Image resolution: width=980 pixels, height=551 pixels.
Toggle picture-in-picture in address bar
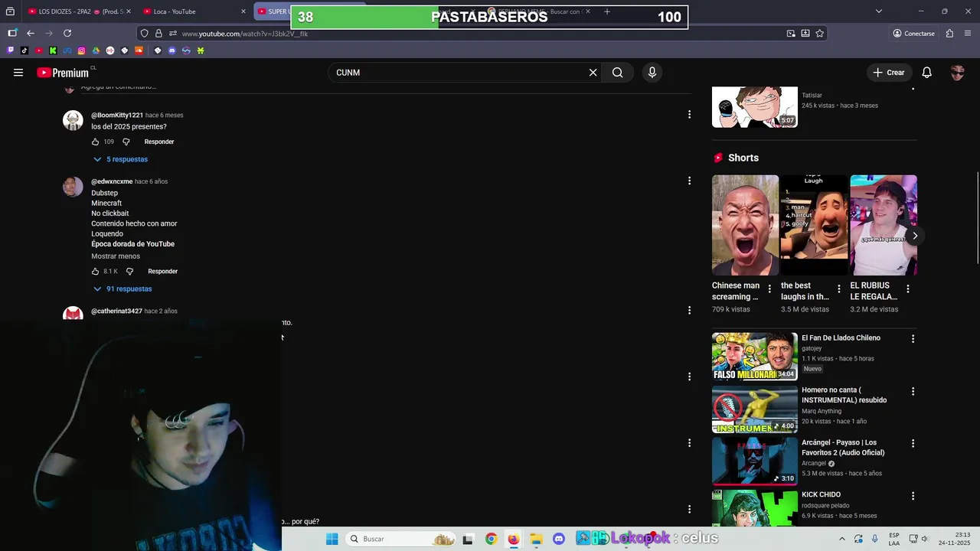(x=791, y=34)
